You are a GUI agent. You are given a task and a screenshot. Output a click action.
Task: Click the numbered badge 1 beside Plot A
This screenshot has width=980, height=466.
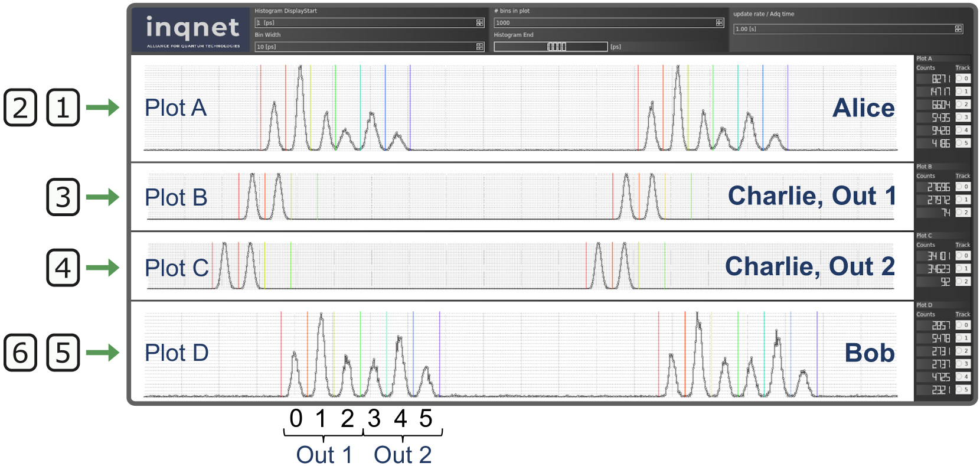coord(63,107)
